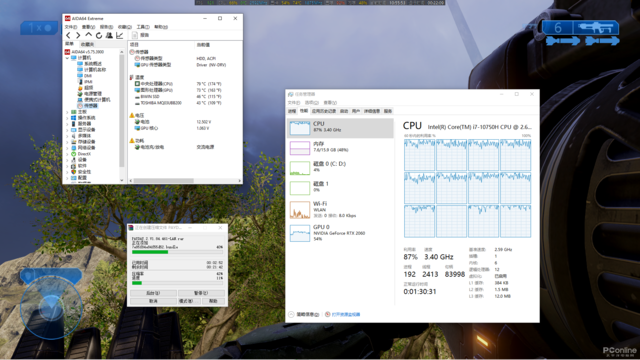
Task: Open 打开资源监视器 resource monitor link
Action: tap(342, 314)
